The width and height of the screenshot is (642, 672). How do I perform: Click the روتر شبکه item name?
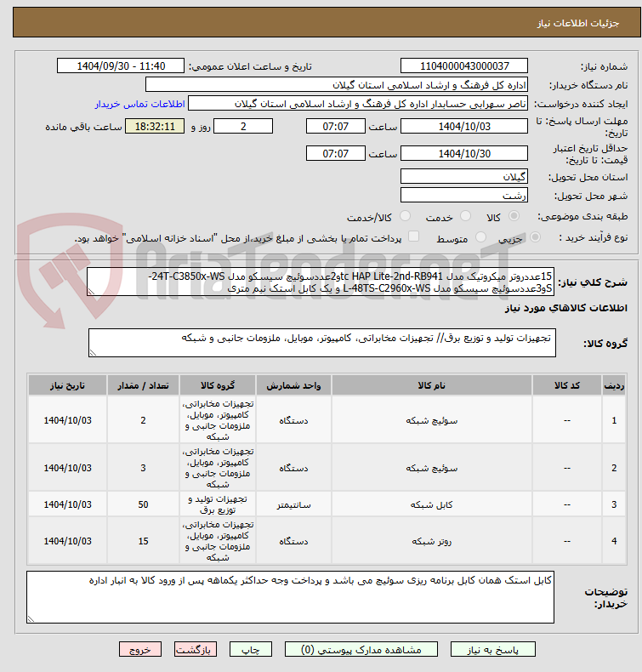tap(432, 541)
